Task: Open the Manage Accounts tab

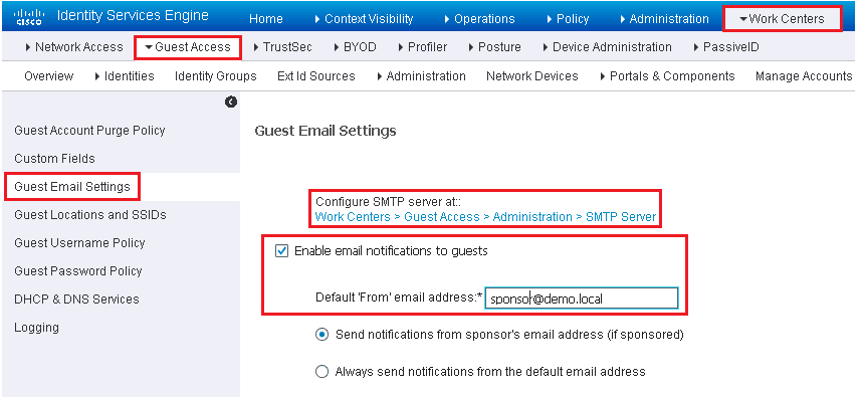Action: click(804, 76)
